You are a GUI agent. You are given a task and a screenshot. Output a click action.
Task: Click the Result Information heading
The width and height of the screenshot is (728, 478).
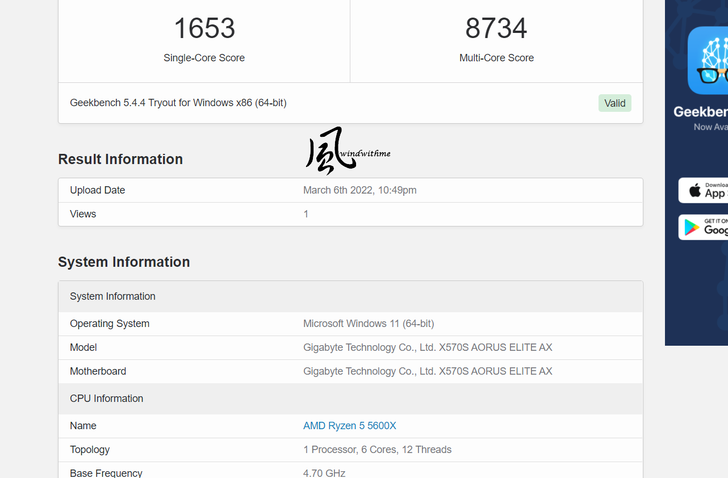(120, 159)
